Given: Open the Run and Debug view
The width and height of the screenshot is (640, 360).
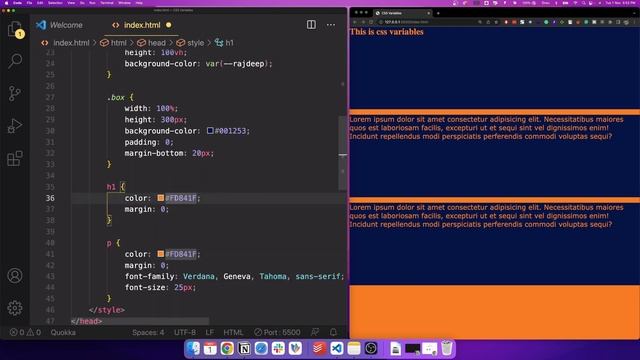Looking at the screenshot, I should coord(15,126).
